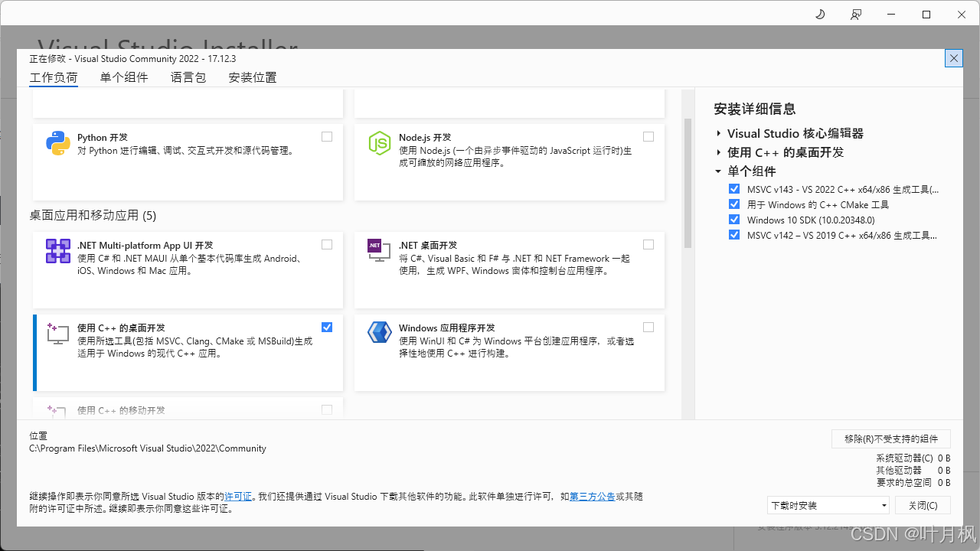Screen dimensions: 980x551
Task: Click the 要求的总空间 0 B text
Action: pos(913,483)
